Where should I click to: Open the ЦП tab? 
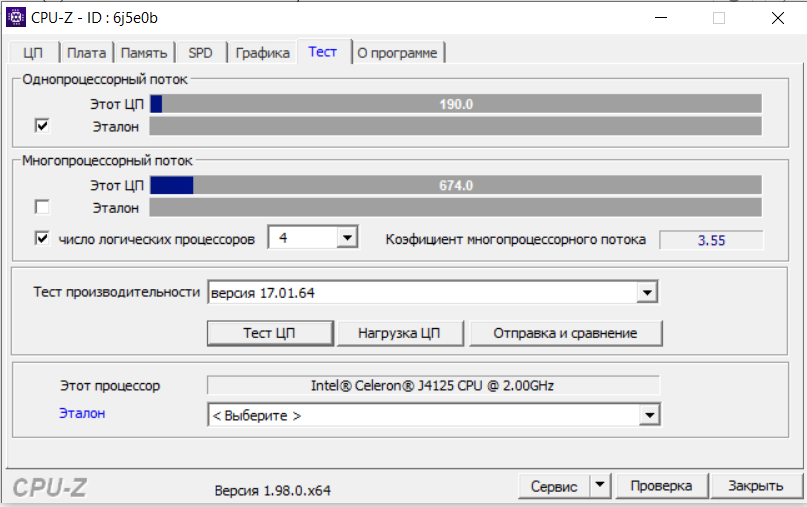pyautogui.click(x=33, y=53)
